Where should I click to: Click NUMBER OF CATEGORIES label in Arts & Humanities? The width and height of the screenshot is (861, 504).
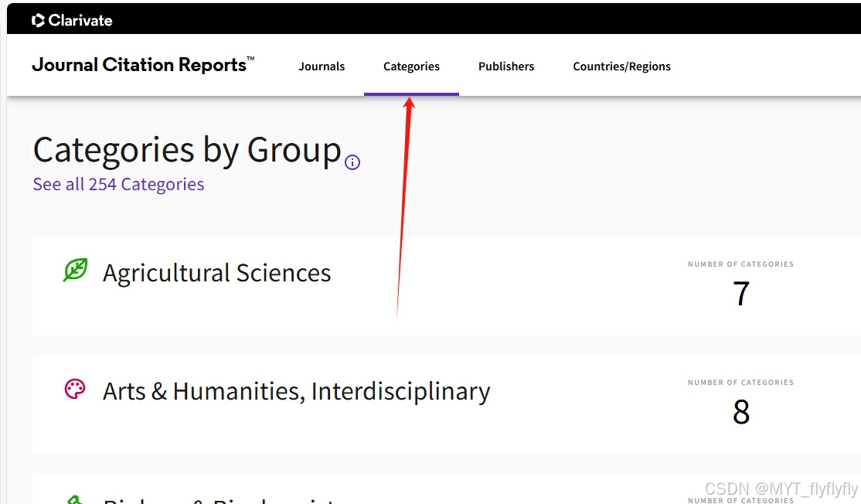[740, 383]
